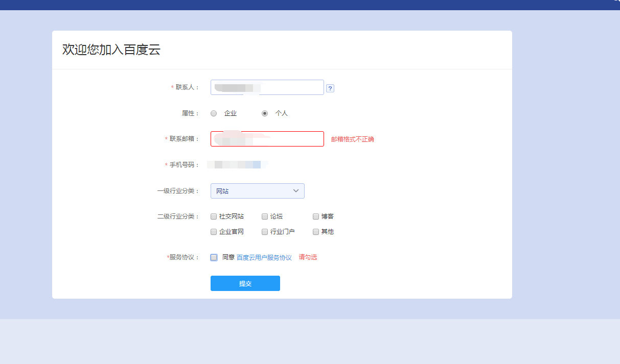Select the 个人 radio button
Viewport: 620px width, 364px height.
tap(265, 113)
